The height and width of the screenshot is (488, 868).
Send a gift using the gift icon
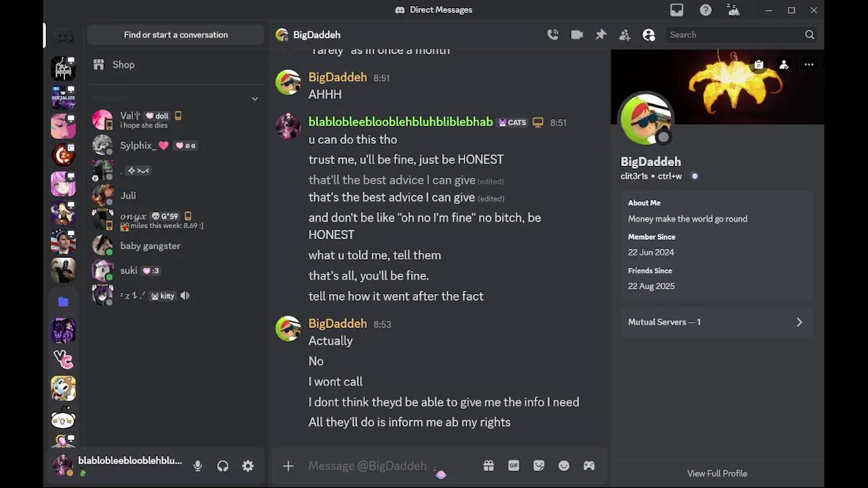(x=488, y=466)
